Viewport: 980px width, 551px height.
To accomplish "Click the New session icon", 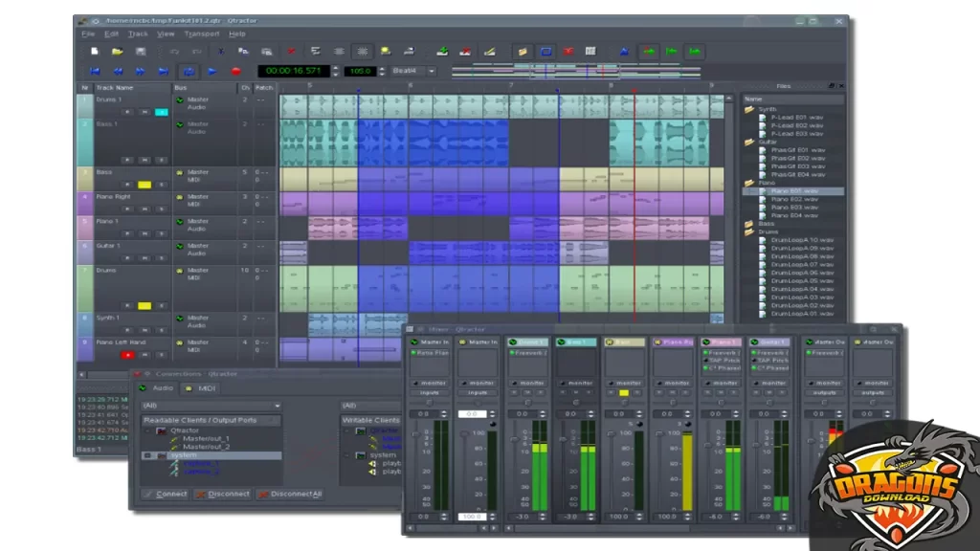I will (94, 51).
